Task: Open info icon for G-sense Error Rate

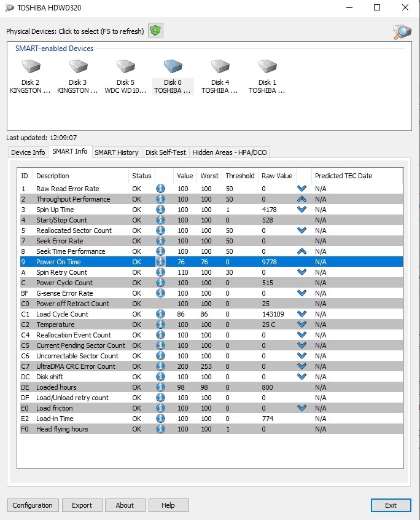Action: coord(160,293)
